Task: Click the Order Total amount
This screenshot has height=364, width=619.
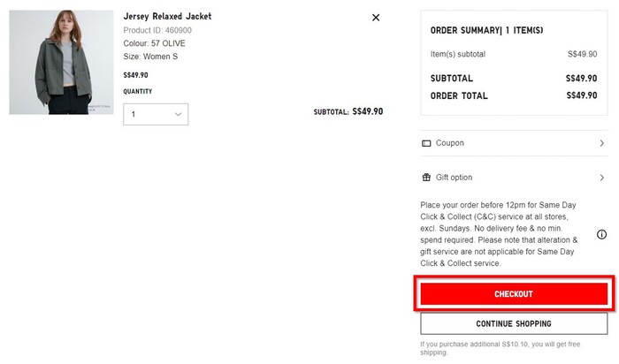Action: (581, 95)
